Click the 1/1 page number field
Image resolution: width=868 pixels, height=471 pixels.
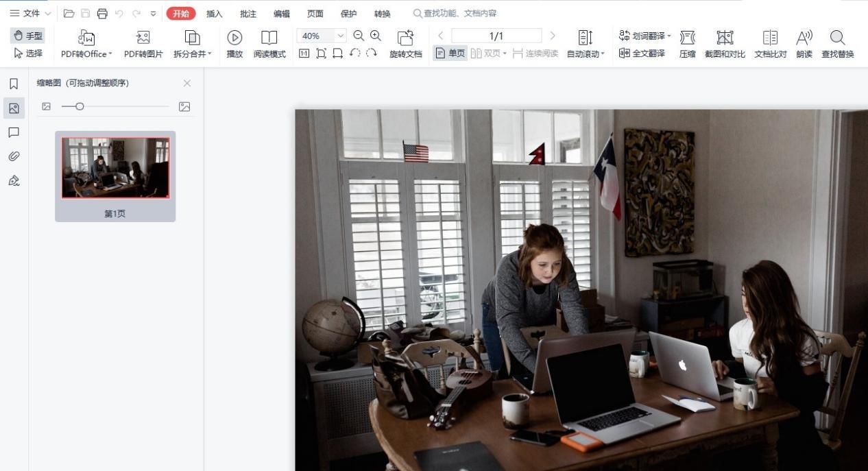(x=496, y=36)
